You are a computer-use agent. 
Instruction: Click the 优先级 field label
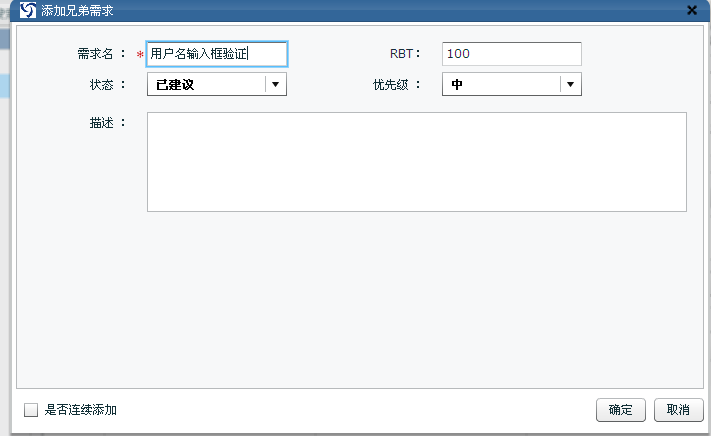click(x=397, y=85)
